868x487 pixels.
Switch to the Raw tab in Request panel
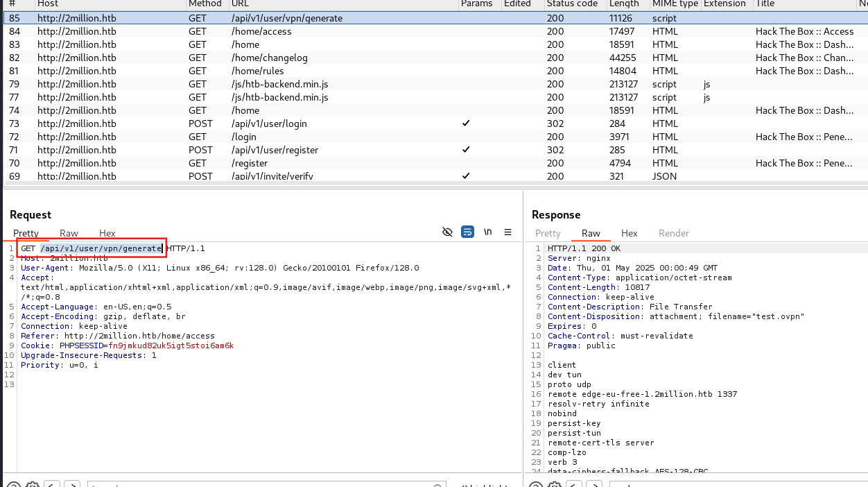tap(69, 233)
